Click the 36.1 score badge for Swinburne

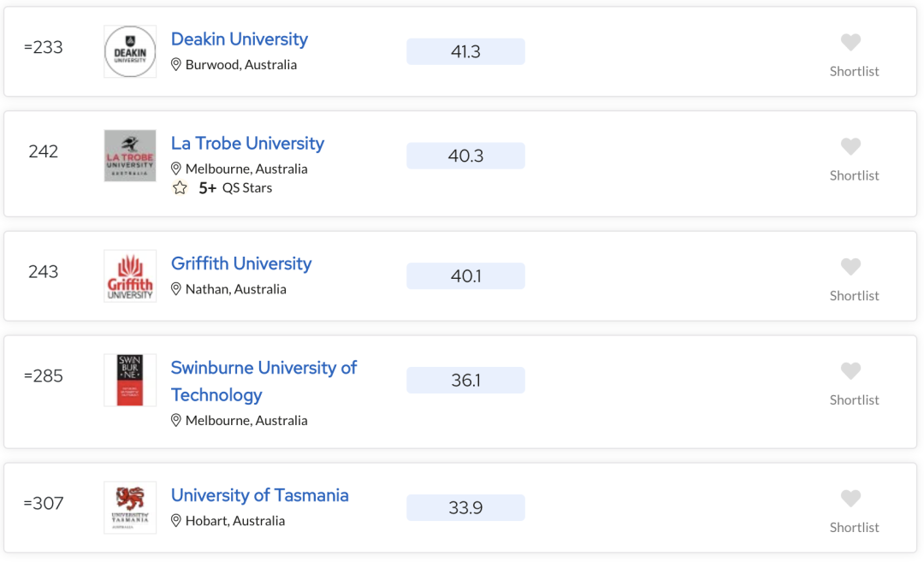click(465, 380)
